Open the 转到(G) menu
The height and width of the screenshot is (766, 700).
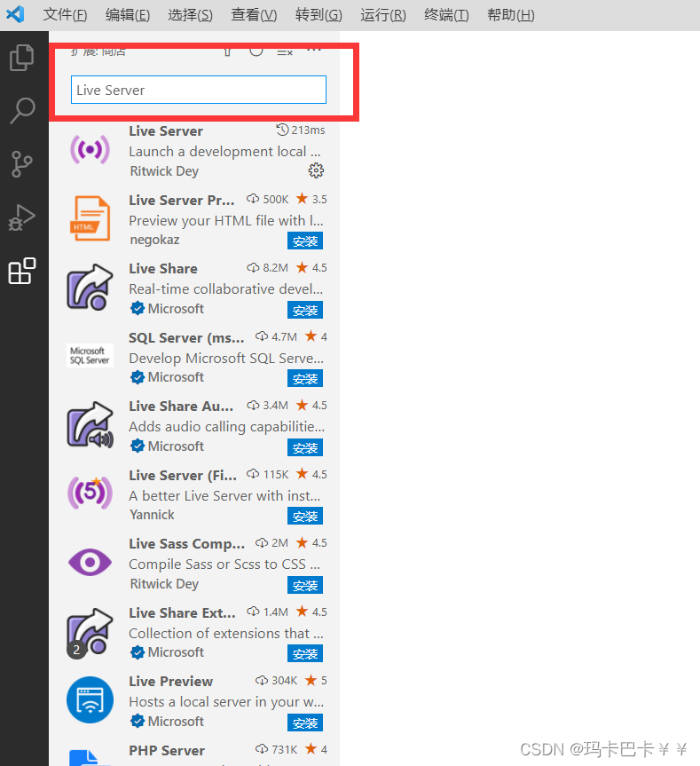(x=319, y=15)
